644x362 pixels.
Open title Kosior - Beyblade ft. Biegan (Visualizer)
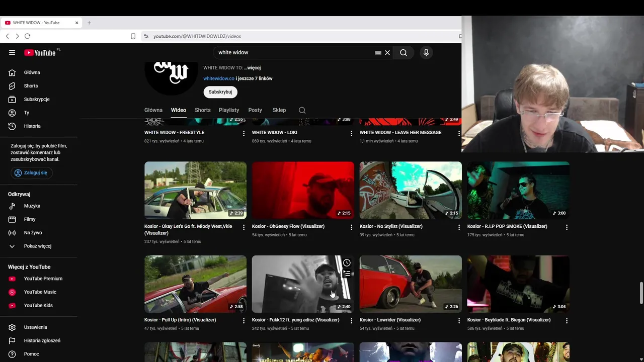click(x=509, y=320)
